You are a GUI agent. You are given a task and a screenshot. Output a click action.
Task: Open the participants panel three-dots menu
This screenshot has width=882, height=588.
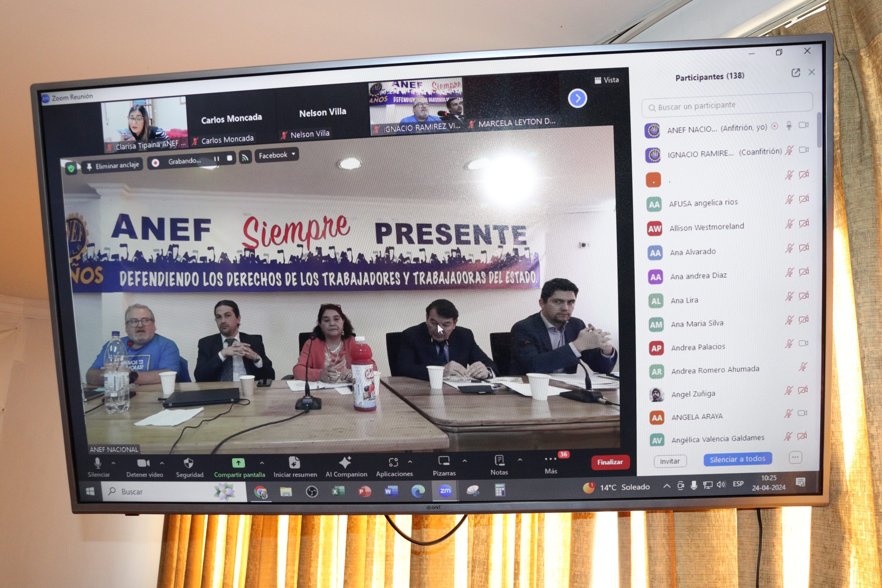point(796,457)
